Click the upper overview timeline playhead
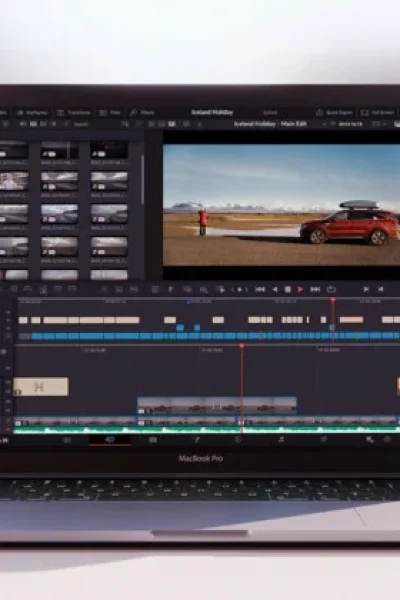Viewport: 400px width, 600px height. coord(333,300)
